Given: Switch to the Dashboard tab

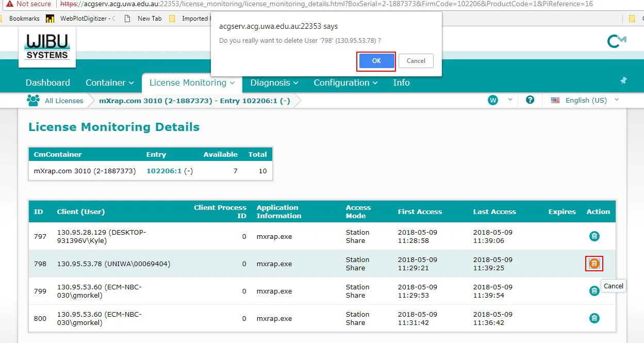Looking at the screenshot, I should tap(48, 83).
